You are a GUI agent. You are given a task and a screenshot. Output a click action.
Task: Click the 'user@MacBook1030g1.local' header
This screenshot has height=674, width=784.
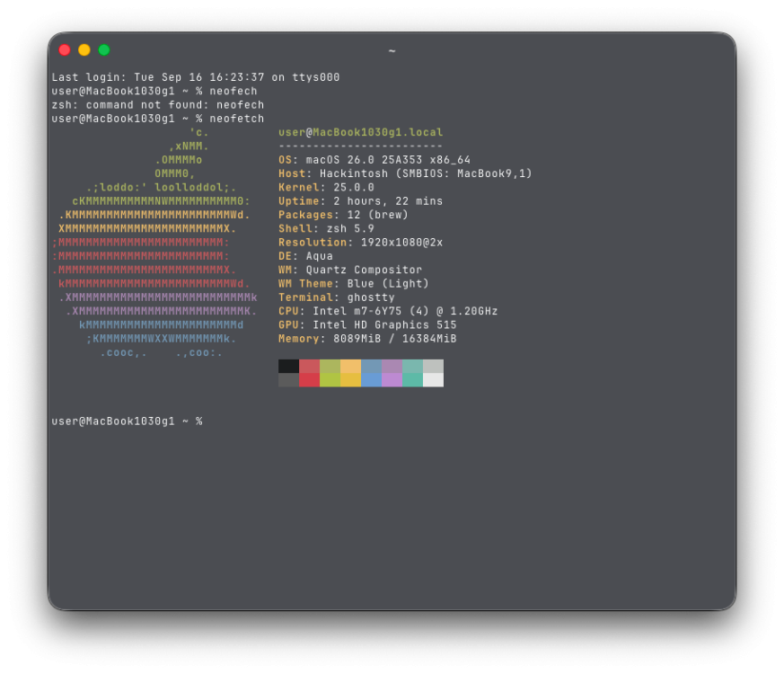360,133
